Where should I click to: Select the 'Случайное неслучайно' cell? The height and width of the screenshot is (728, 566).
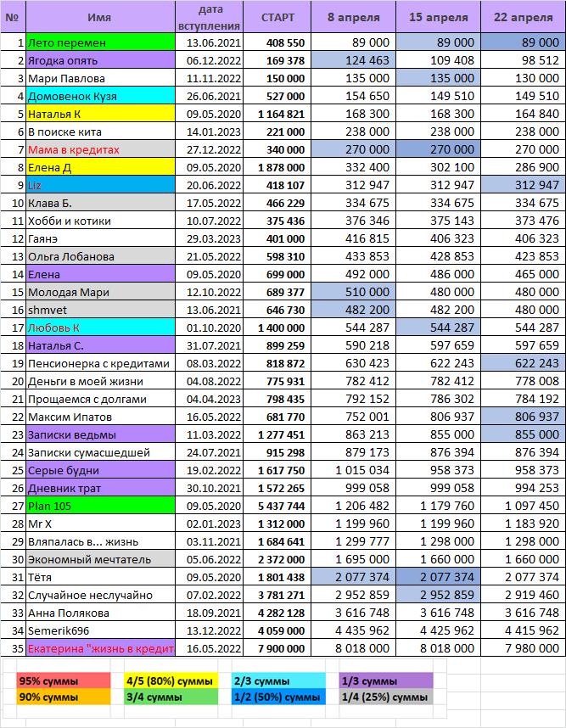(100, 595)
